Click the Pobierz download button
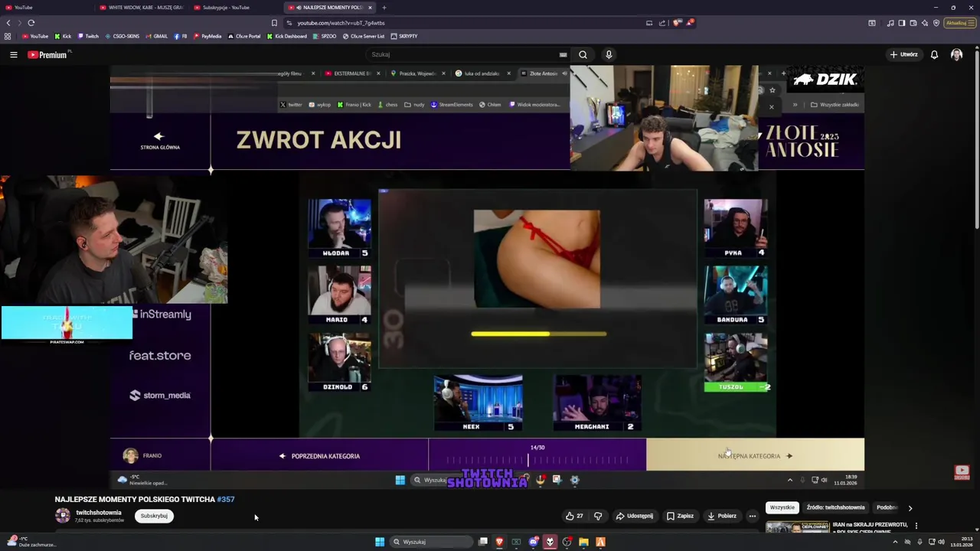Screen dimensions: 980x551 (x=722, y=516)
